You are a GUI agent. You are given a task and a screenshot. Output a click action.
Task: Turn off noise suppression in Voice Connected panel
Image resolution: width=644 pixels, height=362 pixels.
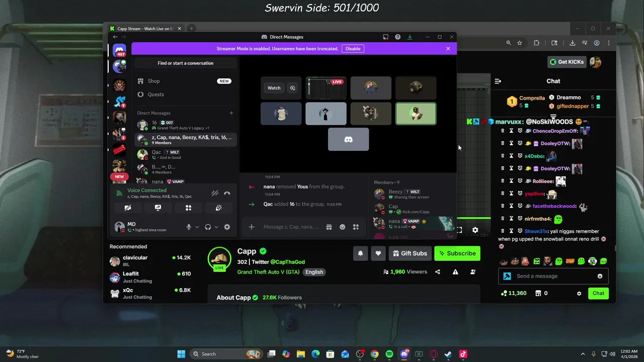[x=215, y=193]
